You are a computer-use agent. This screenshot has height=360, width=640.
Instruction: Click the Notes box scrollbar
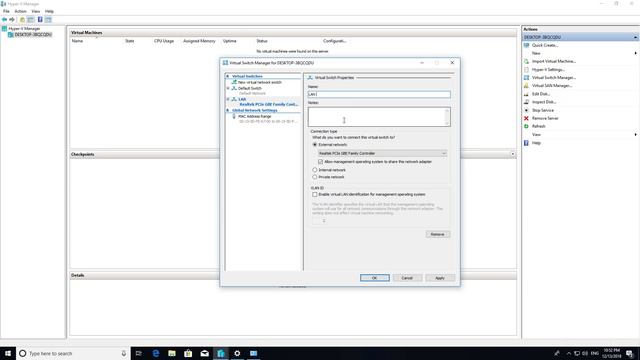point(447,117)
